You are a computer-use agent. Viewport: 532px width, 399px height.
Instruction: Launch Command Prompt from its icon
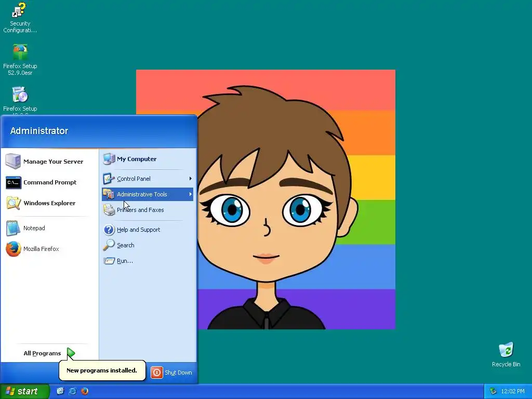13,182
